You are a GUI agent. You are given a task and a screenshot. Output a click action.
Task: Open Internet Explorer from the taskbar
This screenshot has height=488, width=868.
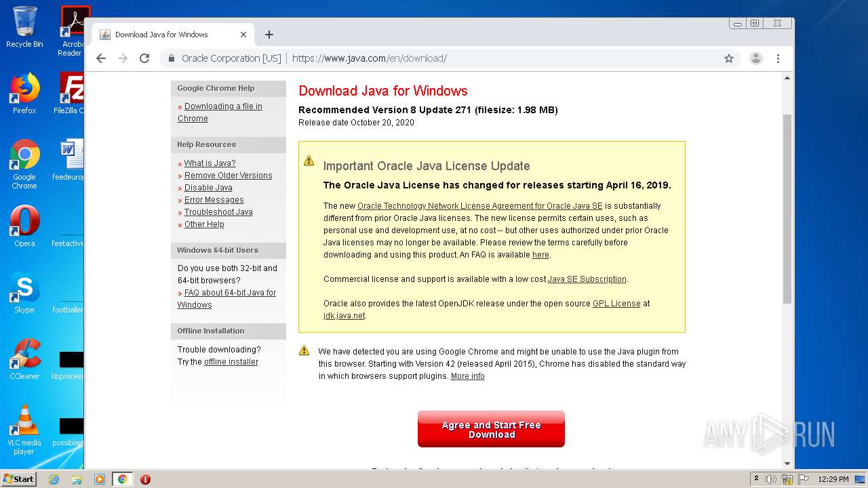pyautogui.click(x=54, y=479)
